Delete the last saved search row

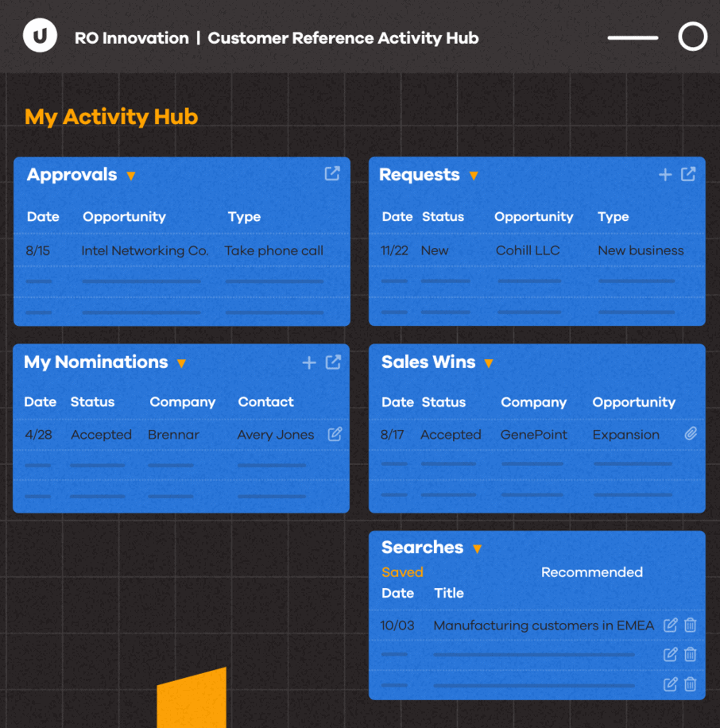click(x=691, y=684)
